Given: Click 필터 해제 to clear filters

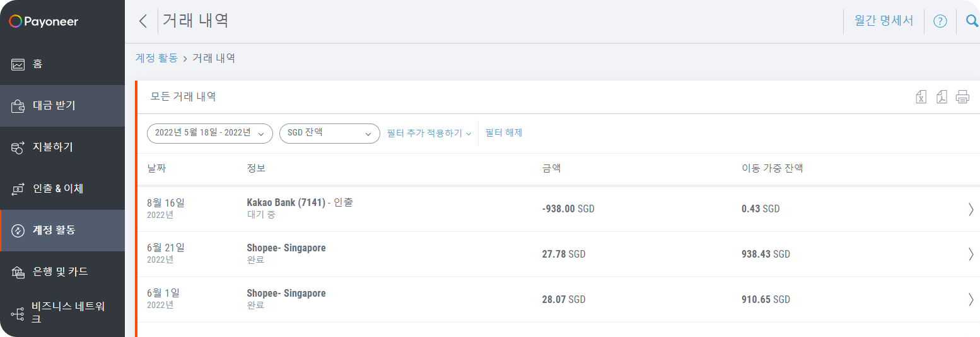Looking at the screenshot, I should (504, 133).
